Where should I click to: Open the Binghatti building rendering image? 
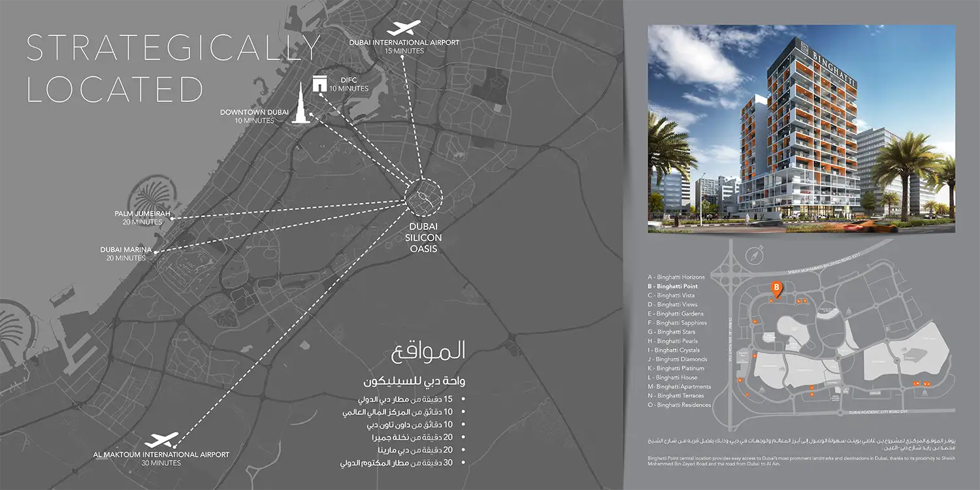[801, 129]
